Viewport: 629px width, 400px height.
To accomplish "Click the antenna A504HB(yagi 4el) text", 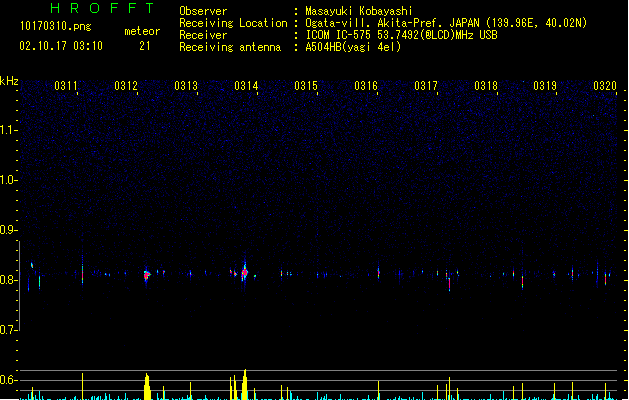I will 353,47.
